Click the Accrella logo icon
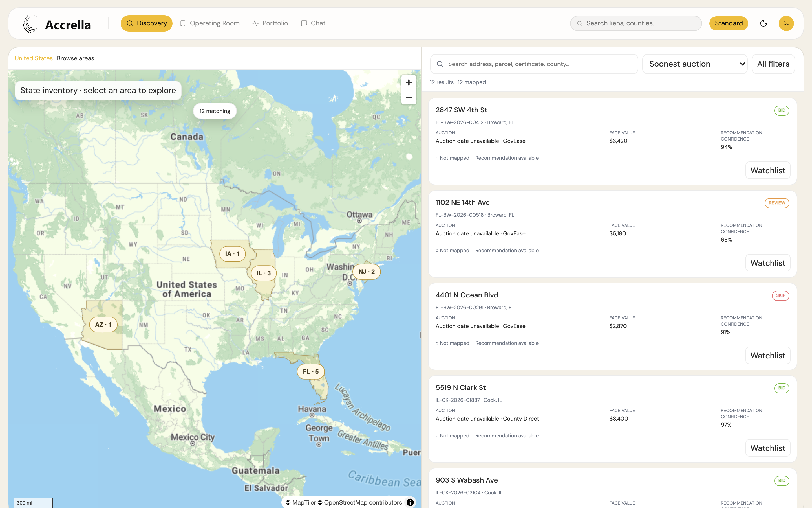Image resolution: width=812 pixels, height=508 pixels. (x=30, y=23)
